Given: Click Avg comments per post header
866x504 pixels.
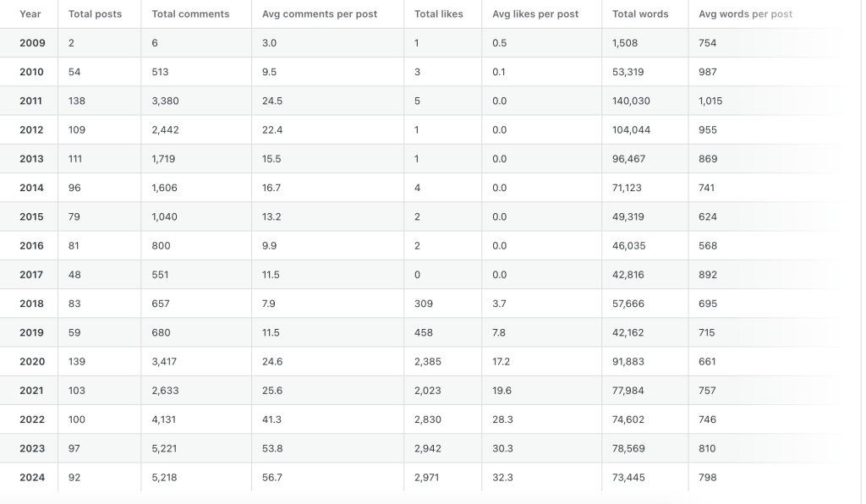Looking at the screenshot, I should pyautogui.click(x=320, y=14).
